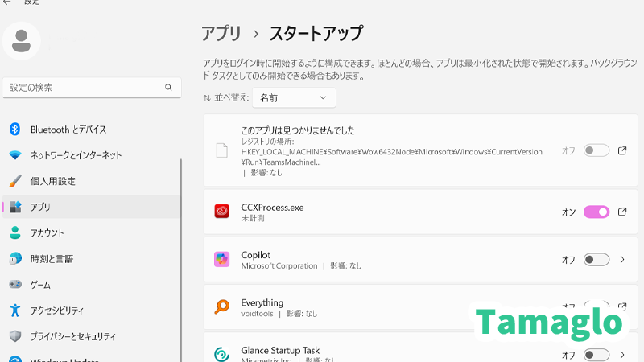
Task: Click the search magnifier icon
Action: 168,88
